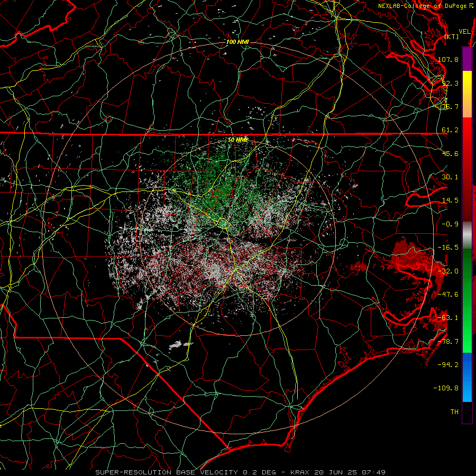The height and width of the screenshot is (476, 476).
Task: Click the -16.5 legend value
Action: coord(448,248)
